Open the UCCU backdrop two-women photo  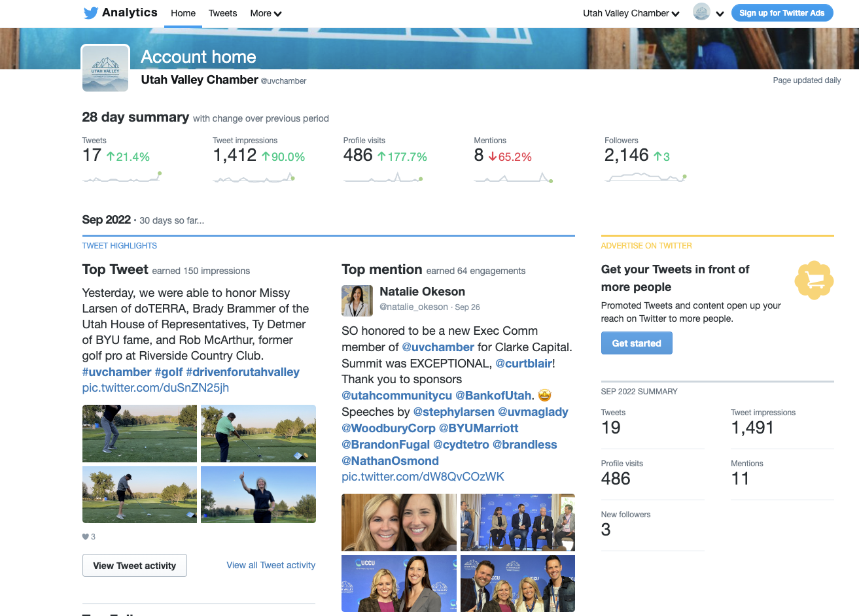click(x=399, y=583)
